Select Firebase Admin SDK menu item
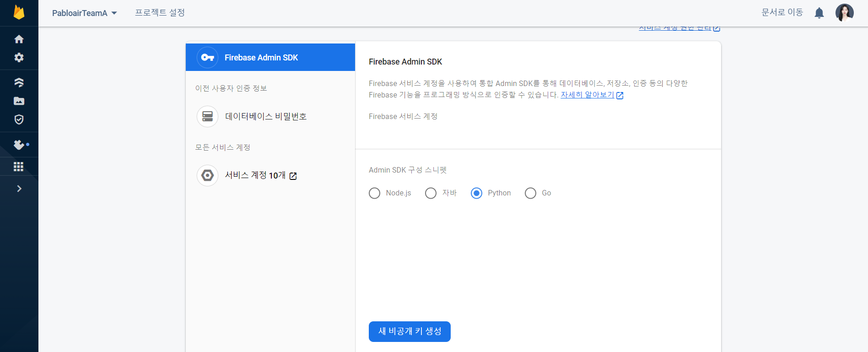868x352 pixels. (x=270, y=57)
